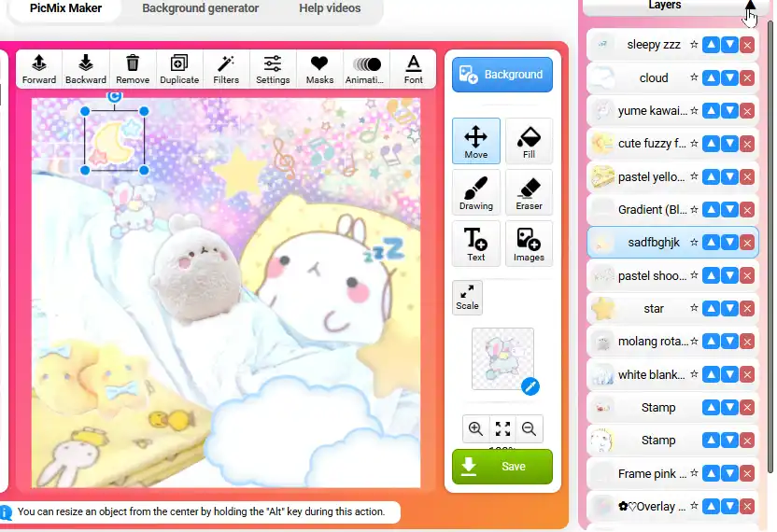Select the Move tool
This screenshot has width=777, height=532.
click(475, 141)
